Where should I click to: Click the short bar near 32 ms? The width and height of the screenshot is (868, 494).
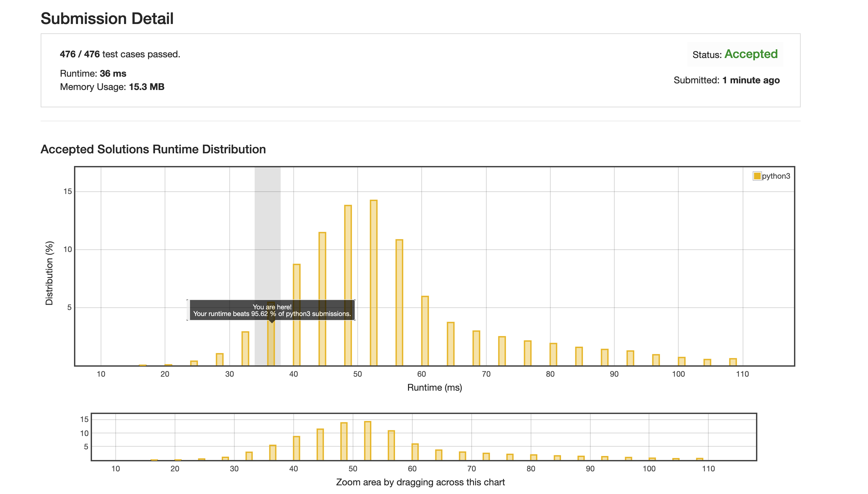point(245,348)
